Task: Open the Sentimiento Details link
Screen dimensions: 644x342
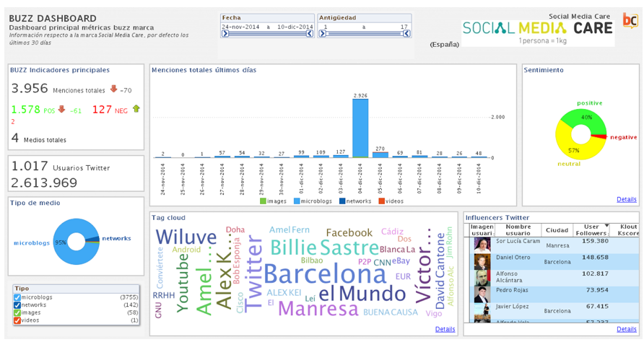Action: pyautogui.click(x=627, y=200)
